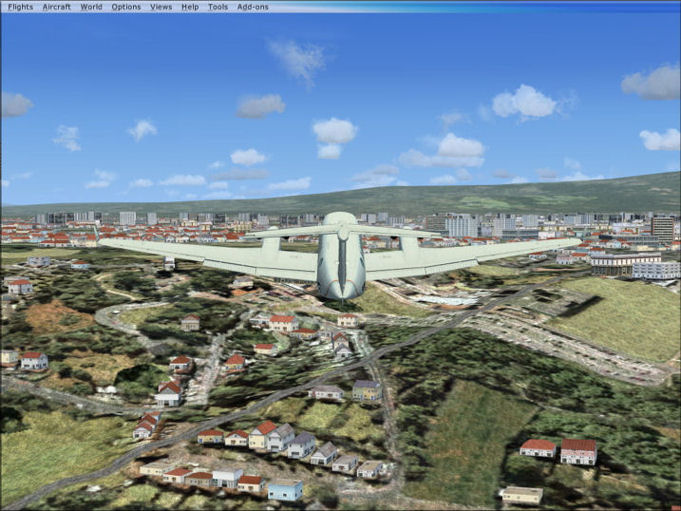Open the Help menu
The image size is (681, 511).
coord(190,6)
